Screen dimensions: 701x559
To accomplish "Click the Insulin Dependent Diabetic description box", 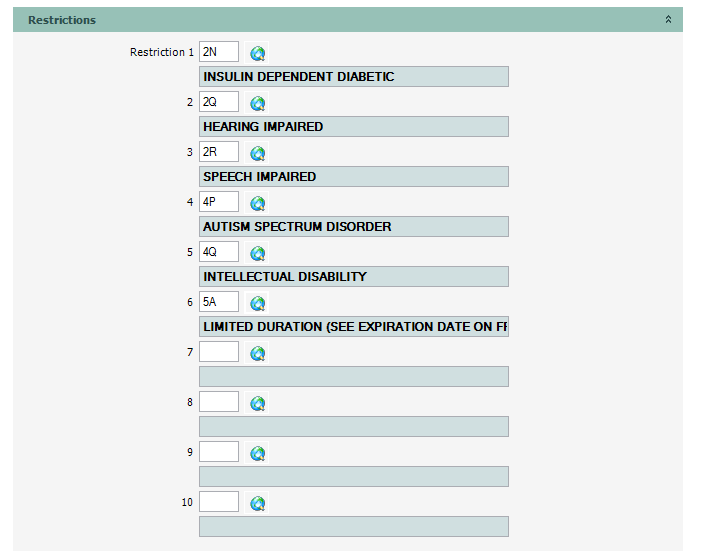I will (354, 77).
